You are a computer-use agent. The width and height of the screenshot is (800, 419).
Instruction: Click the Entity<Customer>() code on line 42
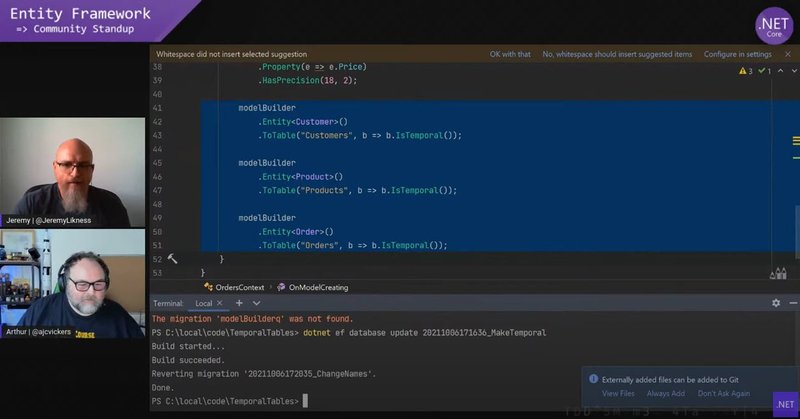[x=303, y=121]
